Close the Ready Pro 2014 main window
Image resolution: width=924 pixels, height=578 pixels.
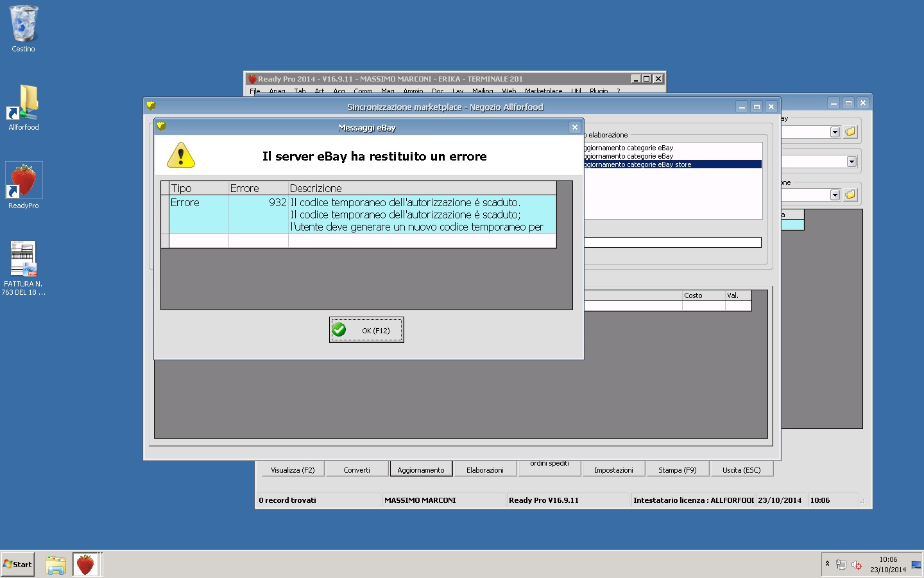click(x=658, y=78)
